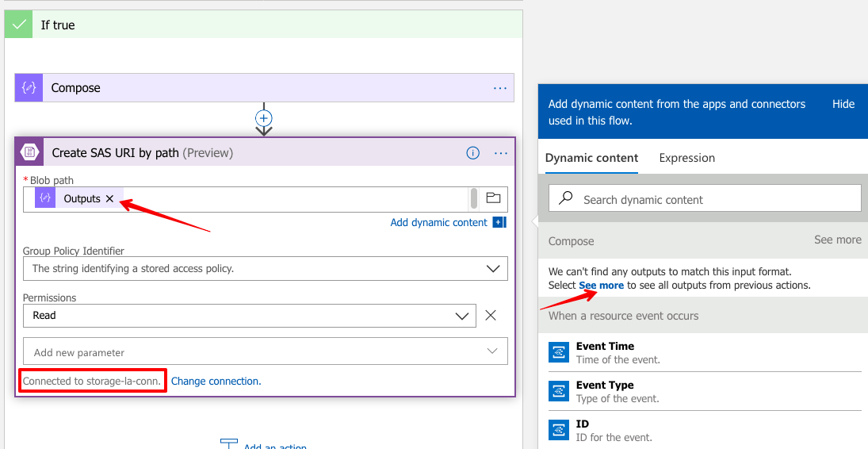Open the Compose action ellipsis menu
Screen dimensions: 868x449
(x=500, y=88)
